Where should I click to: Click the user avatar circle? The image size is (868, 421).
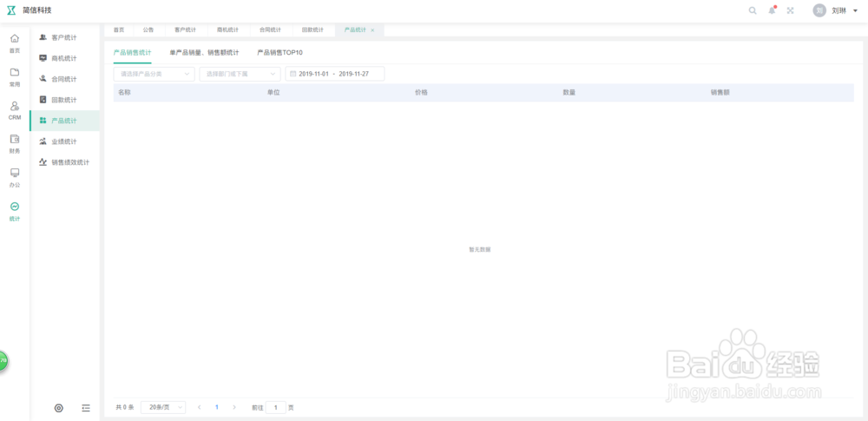click(819, 10)
